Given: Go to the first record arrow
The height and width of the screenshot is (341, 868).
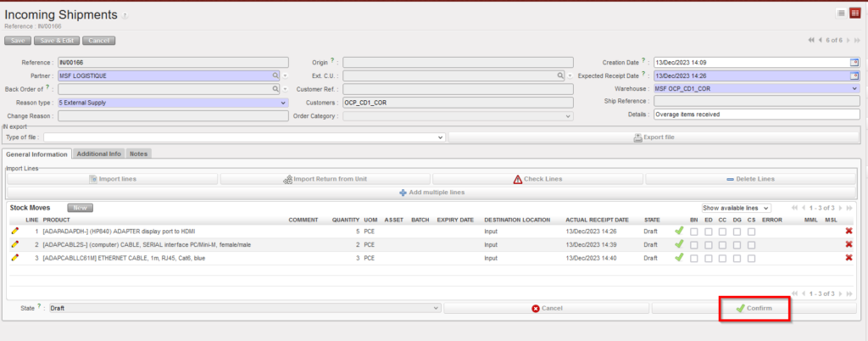Looking at the screenshot, I should [x=812, y=40].
